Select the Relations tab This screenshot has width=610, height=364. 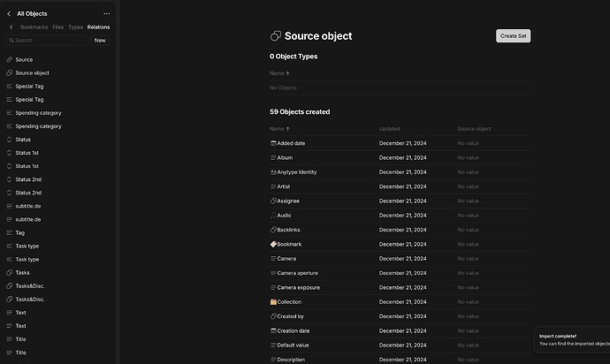[x=98, y=27]
